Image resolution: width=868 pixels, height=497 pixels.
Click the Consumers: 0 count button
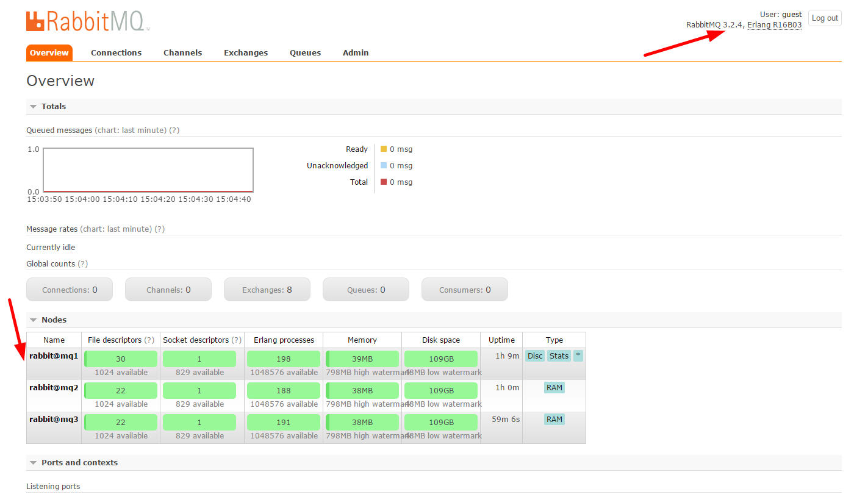(465, 290)
